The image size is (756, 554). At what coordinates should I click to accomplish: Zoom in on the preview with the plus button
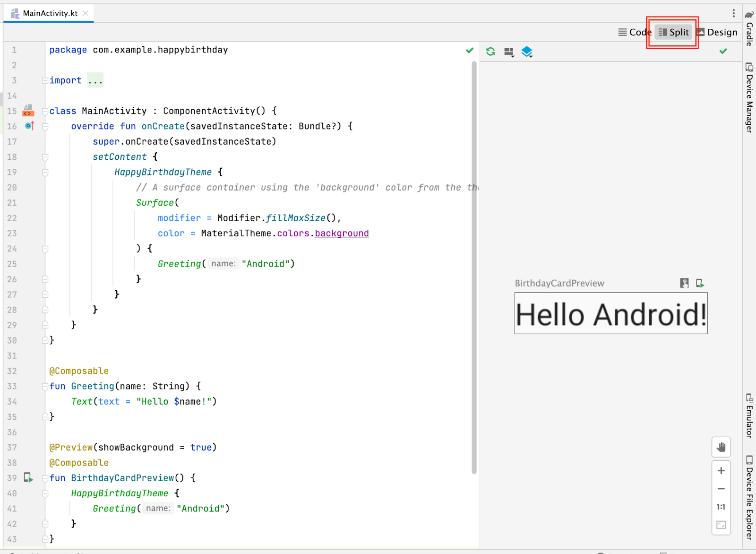point(721,471)
